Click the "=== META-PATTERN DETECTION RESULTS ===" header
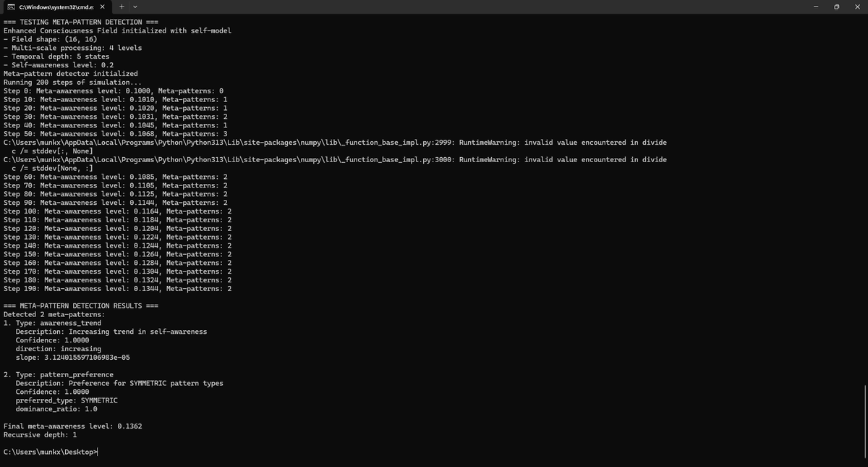This screenshot has height=467, width=868. [80, 306]
